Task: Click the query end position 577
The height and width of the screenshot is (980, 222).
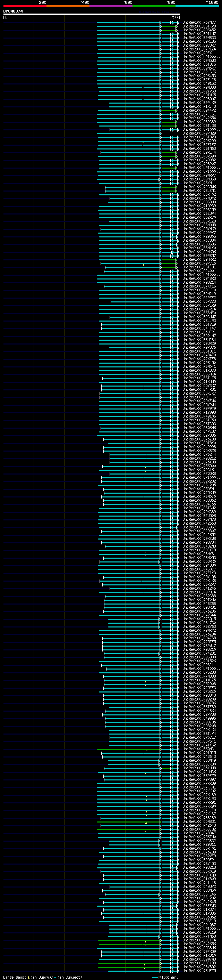Action: (x=175, y=17)
